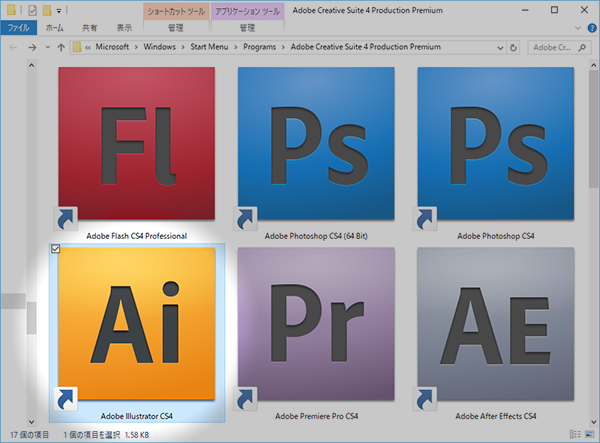Expand the chevron after Start Menu breadcrumb
The width and height of the screenshot is (600, 443).
(236, 47)
